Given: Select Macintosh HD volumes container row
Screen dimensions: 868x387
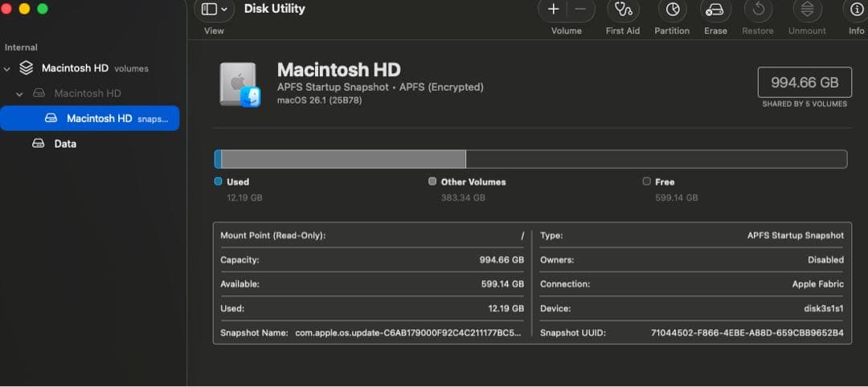Looking at the screenshot, I should (90, 68).
